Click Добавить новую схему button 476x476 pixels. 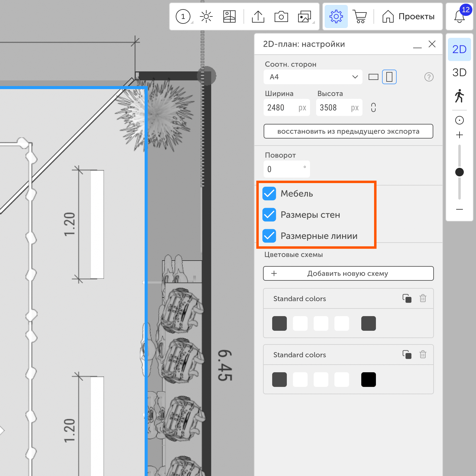[348, 273]
